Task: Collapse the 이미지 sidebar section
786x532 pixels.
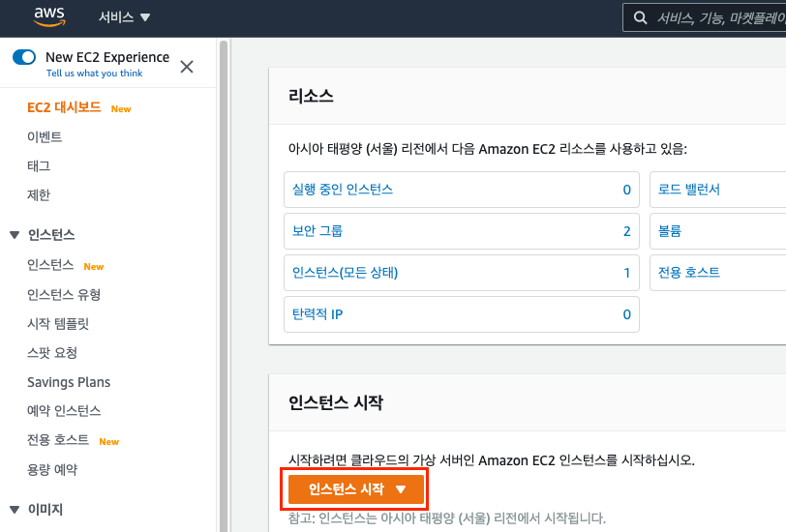Action: tap(15, 510)
